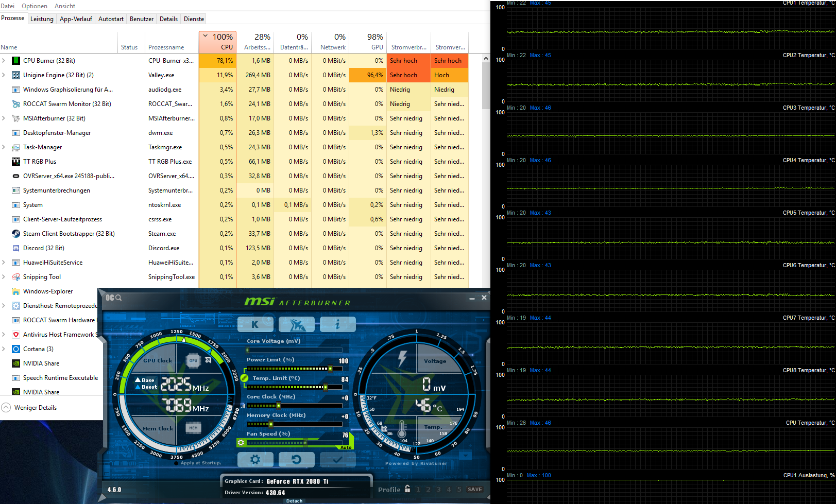The height and width of the screenshot is (504, 836).
Task: Open the Afterburner OC Scanner icon
Action: point(113,298)
